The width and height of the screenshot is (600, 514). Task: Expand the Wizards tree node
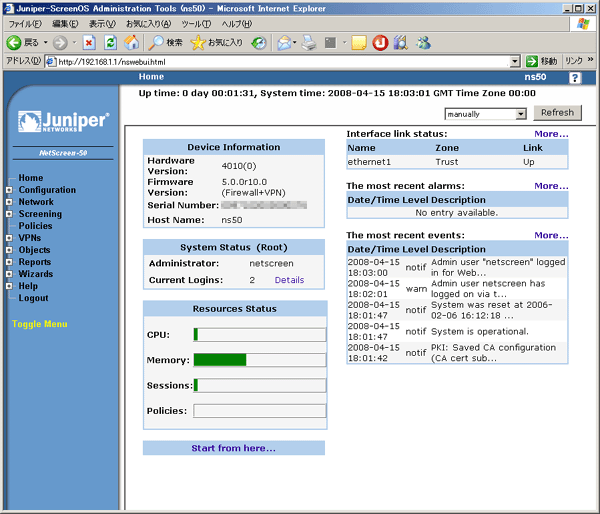pyautogui.click(x=10, y=274)
